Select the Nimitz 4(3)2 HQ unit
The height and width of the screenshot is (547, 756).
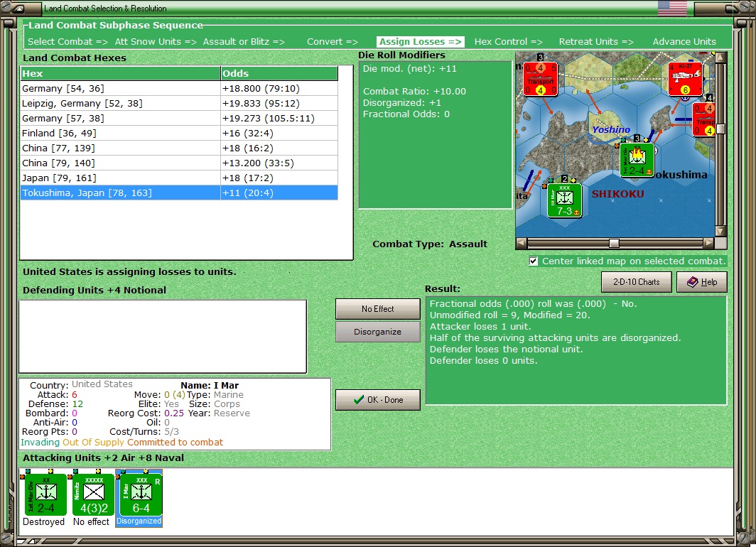click(x=93, y=495)
